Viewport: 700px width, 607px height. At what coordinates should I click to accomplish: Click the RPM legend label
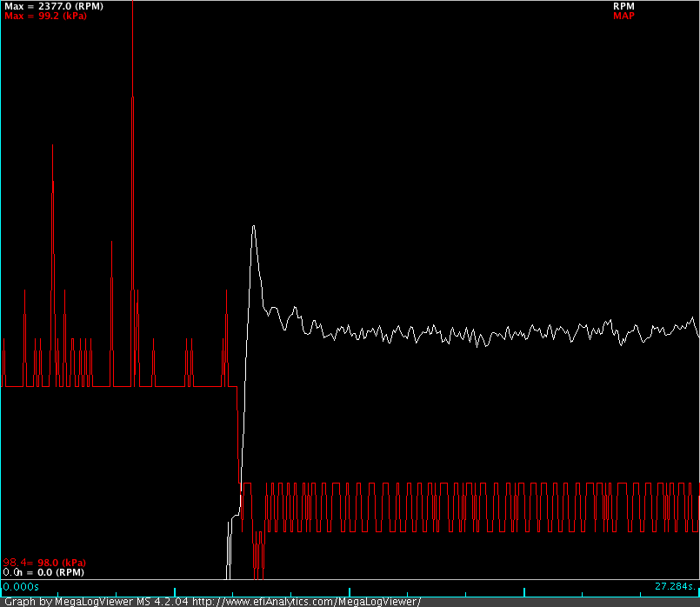(623, 6)
